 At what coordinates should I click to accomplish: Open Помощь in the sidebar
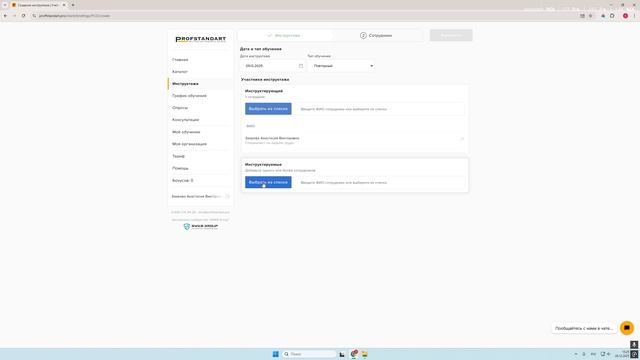(180, 168)
